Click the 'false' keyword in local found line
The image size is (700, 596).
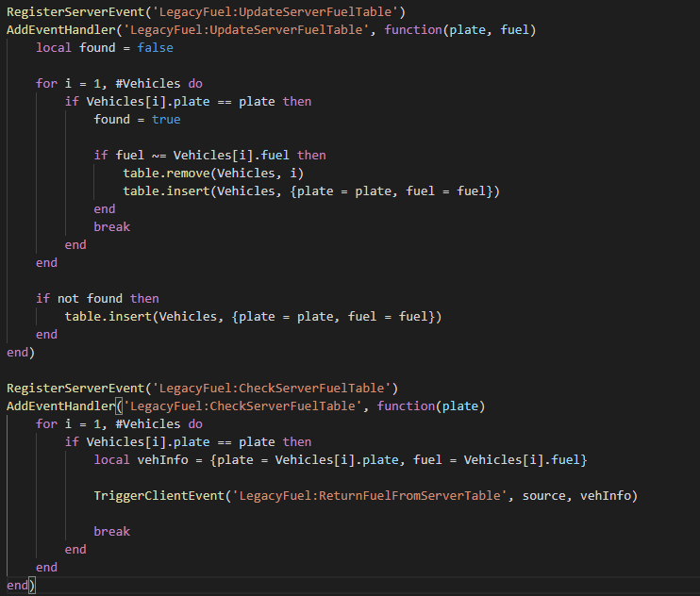[x=155, y=47]
